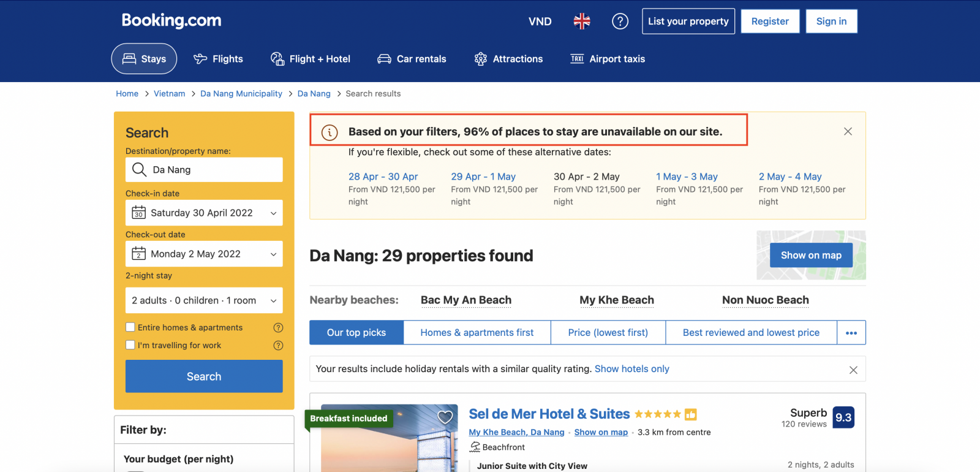Dismiss the alternative dates alert
This screenshot has width=980, height=472.
[x=848, y=131]
